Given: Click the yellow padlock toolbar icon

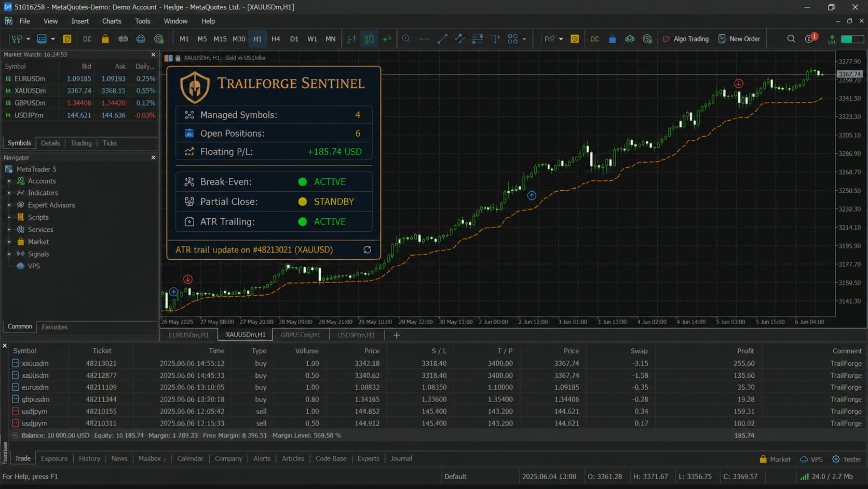Looking at the screenshot, I should tap(105, 39).
